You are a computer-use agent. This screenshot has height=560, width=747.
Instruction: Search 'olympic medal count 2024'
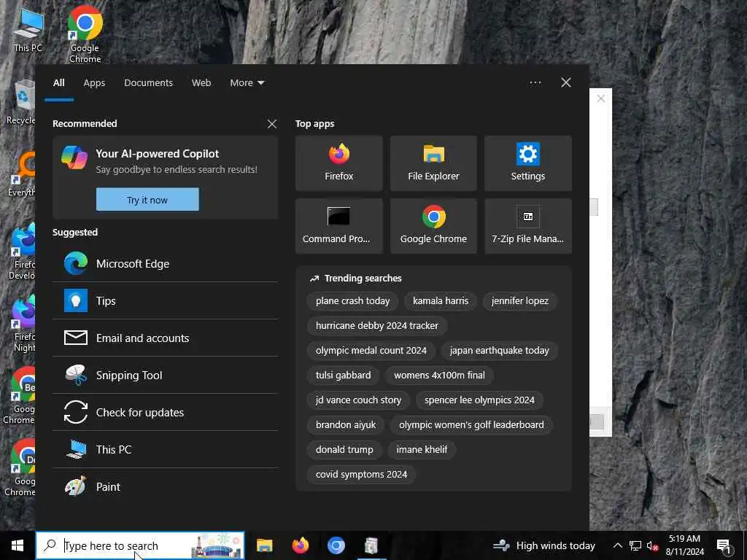(x=371, y=351)
